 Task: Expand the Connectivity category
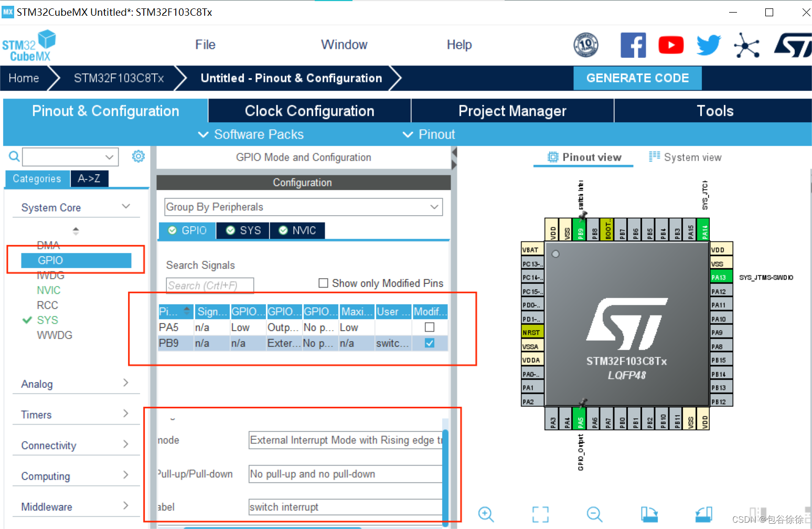(126, 445)
